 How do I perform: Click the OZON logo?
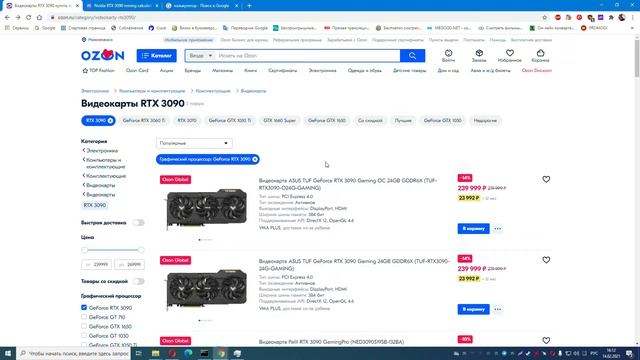tap(102, 55)
